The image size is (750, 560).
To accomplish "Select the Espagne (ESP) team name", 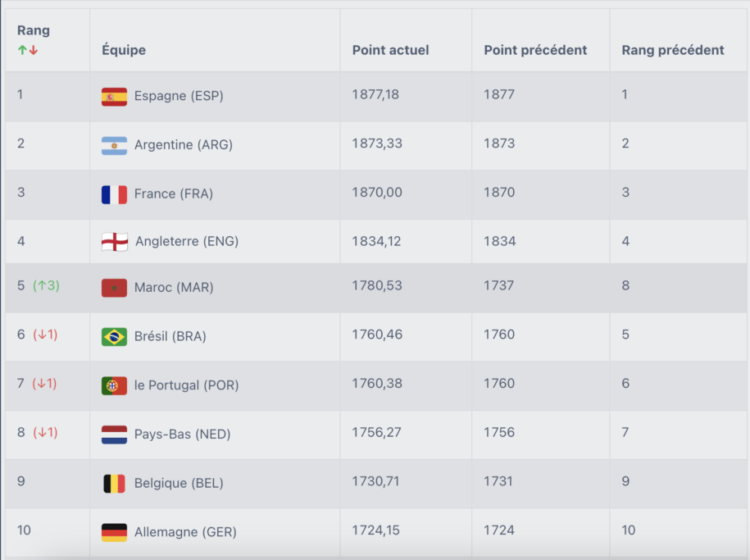I will 179,96.
